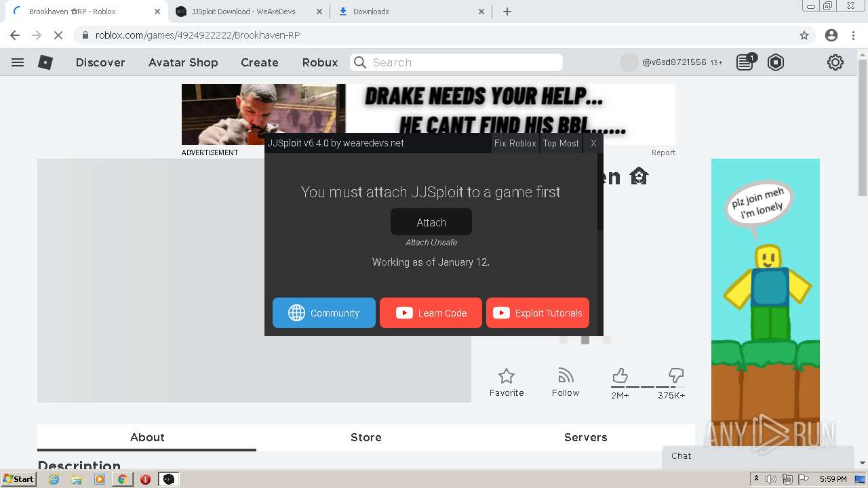
Task: Click the Roblox logo home icon
Action: 45,62
